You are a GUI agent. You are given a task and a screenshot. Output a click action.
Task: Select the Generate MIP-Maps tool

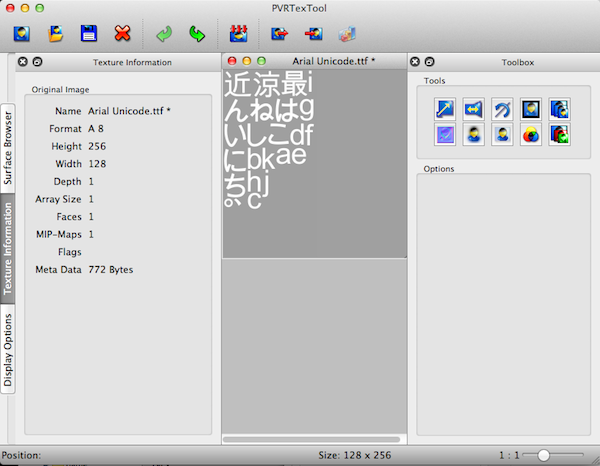pyautogui.click(x=559, y=109)
